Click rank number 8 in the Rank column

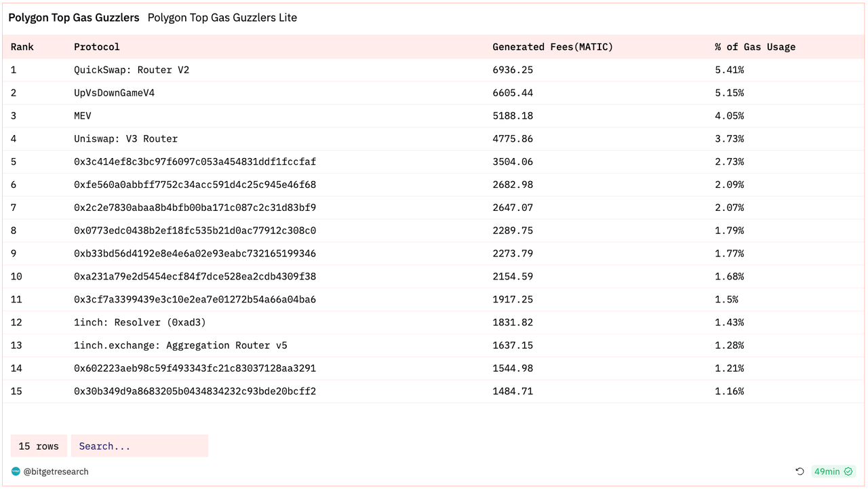(14, 231)
